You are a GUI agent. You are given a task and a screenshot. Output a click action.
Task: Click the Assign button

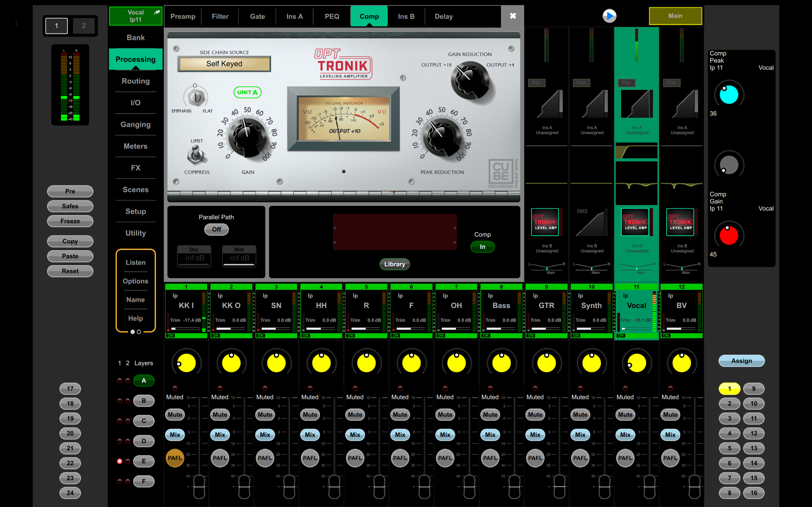coord(741,361)
